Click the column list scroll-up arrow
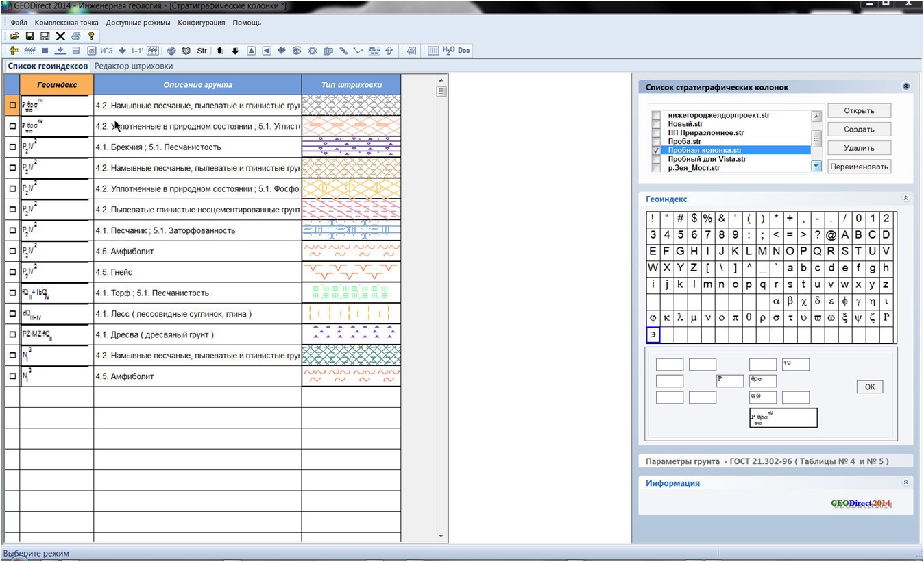This screenshot has height=562, width=924. 816,117
